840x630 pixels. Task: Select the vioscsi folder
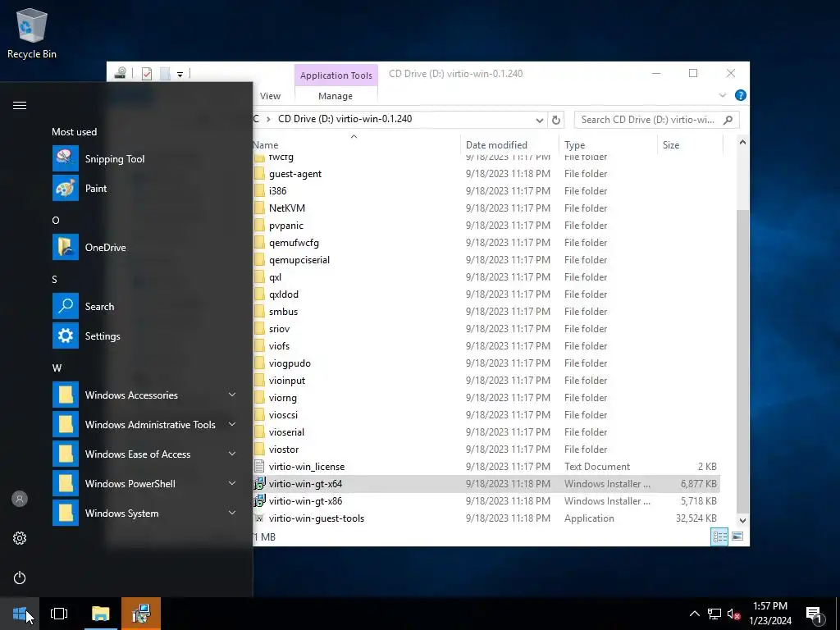pos(283,414)
